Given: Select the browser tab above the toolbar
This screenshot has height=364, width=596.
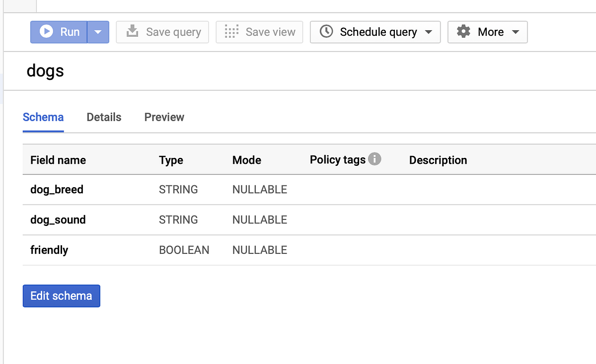Looking at the screenshot, I should pyautogui.click(x=20, y=6).
